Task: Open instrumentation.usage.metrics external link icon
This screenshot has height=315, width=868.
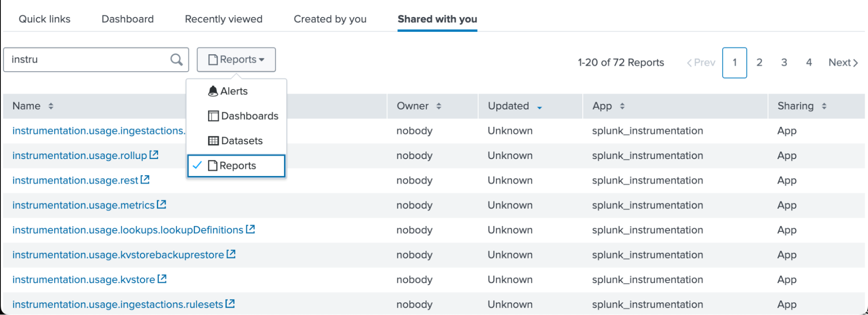Action: click(x=162, y=204)
